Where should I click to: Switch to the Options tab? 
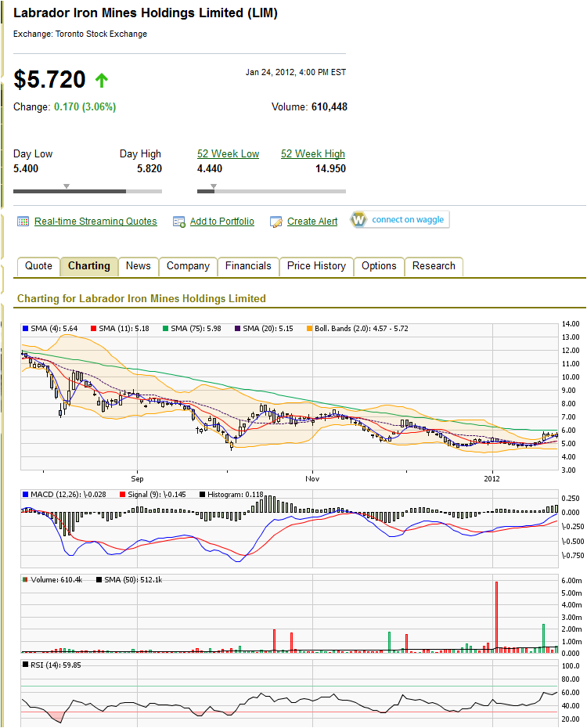click(379, 266)
